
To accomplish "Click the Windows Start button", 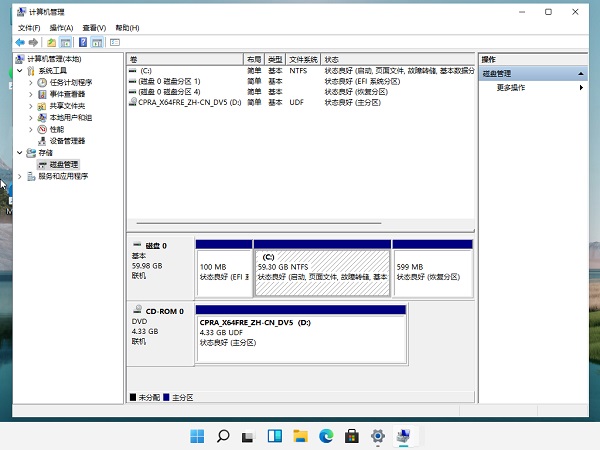I will point(196,436).
